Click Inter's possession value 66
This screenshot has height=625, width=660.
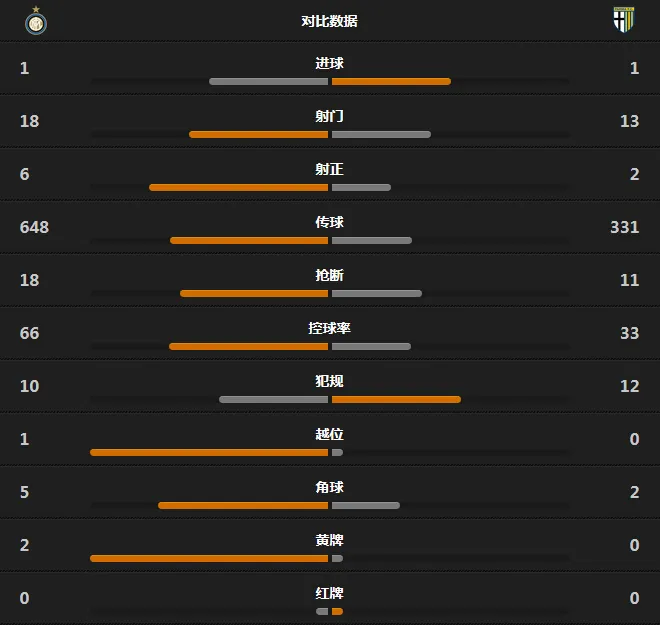tap(29, 333)
